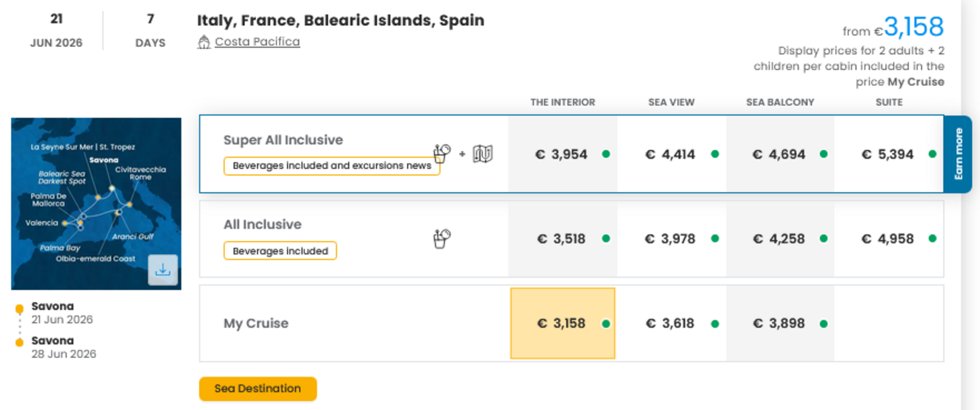The width and height of the screenshot is (980, 410).
Task: Choose Super All Inclusive Sea Balcony € 4,694
Action: 779,154
